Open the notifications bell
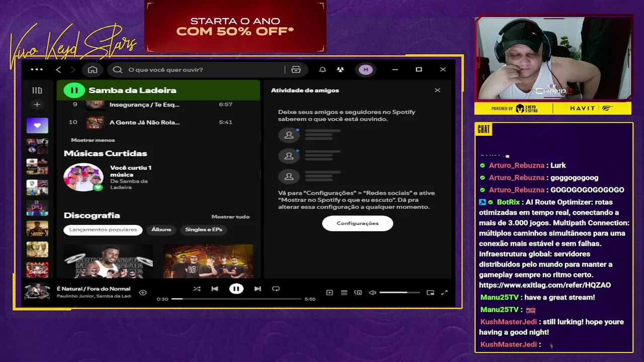The image size is (644, 362). 323,70
